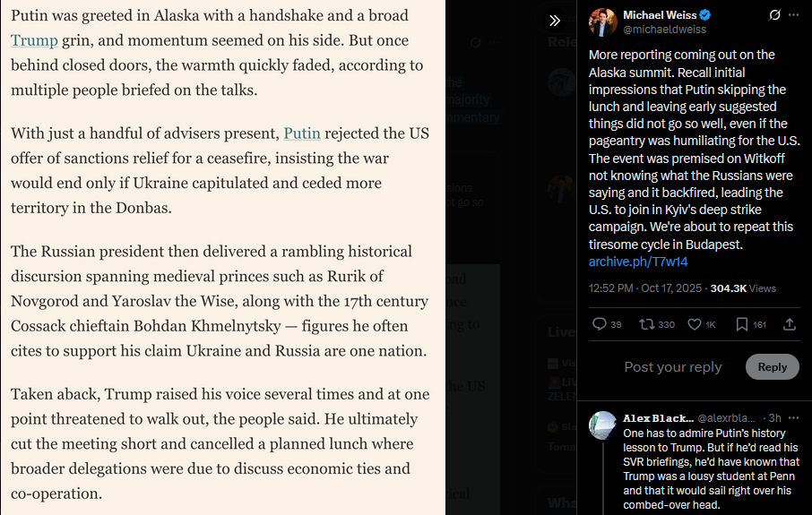Click the 12:52 PM Oct 17, 2025 timestamp

[645, 288]
